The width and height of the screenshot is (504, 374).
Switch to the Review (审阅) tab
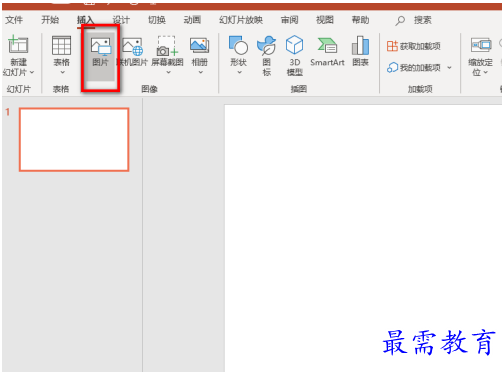coord(289,20)
